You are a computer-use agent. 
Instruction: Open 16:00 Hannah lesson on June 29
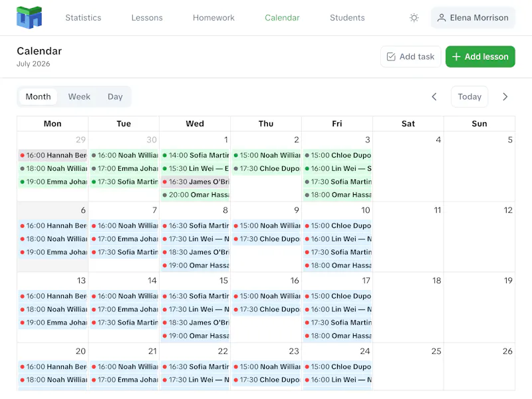[x=53, y=156]
